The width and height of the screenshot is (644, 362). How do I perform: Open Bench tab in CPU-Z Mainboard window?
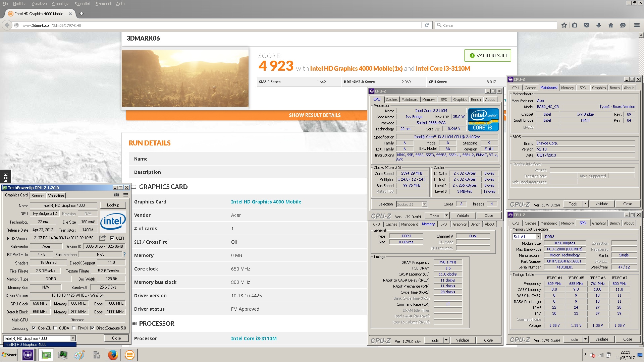tap(614, 88)
